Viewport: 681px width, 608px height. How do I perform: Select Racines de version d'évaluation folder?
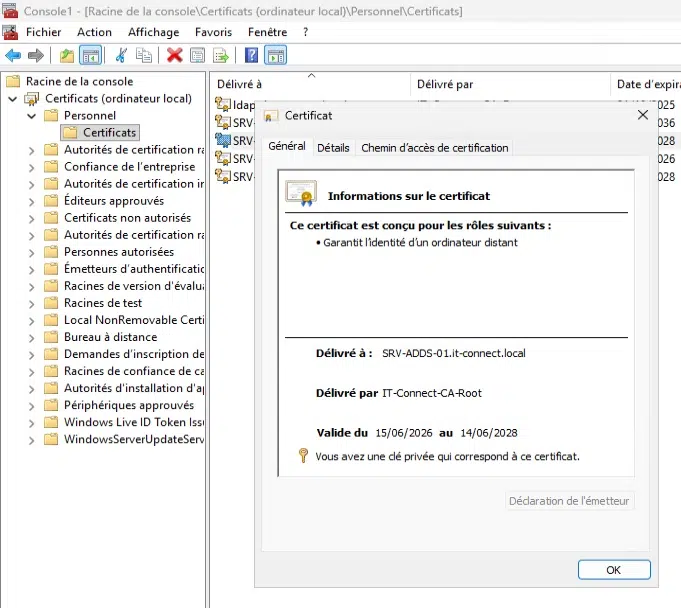click(124, 286)
